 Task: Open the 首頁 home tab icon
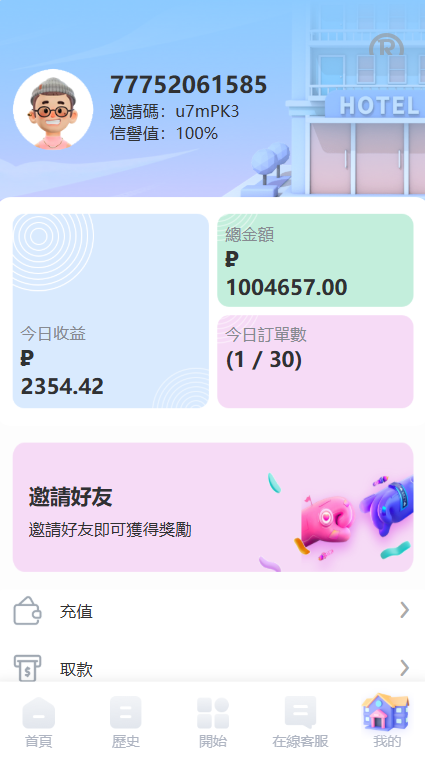(x=38, y=713)
